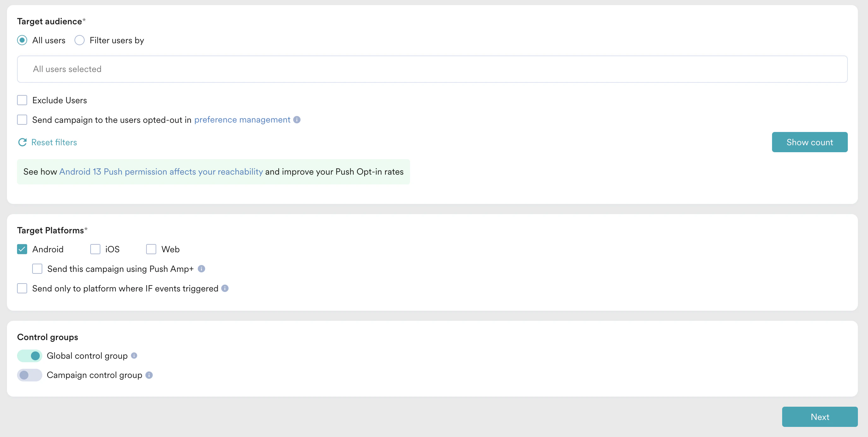This screenshot has height=437, width=868.
Task: Check Send only to platform where IF events triggered
Action: [x=22, y=288]
